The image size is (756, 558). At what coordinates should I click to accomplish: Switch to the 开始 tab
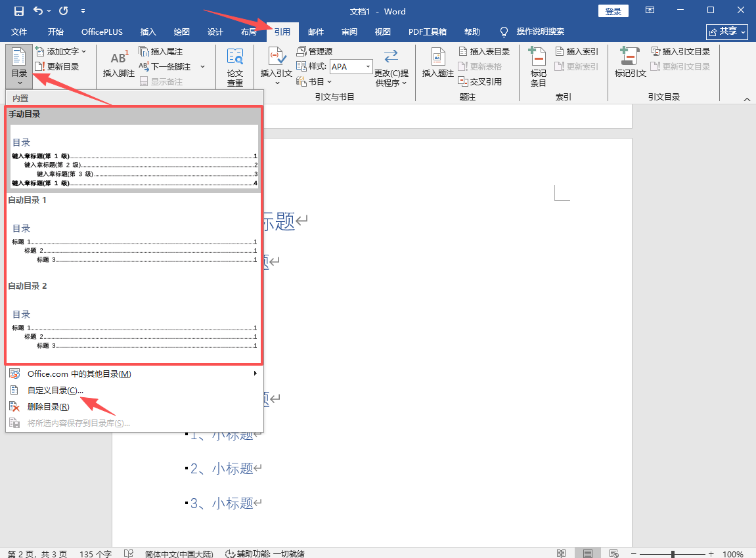point(55,32)
